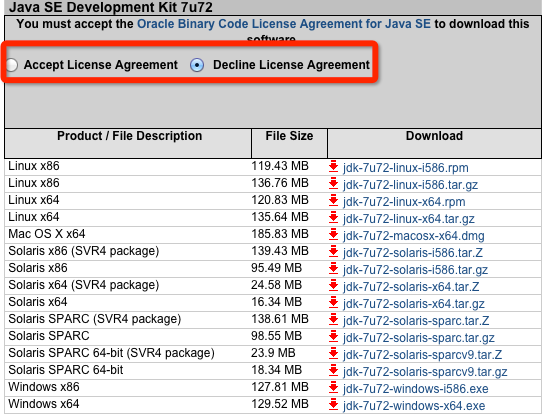Viewport: 542px width, 420px height.
Task: Click download icon for jdk-7u72-solaris-x64.tar.gz
Action: pos(333,302)
